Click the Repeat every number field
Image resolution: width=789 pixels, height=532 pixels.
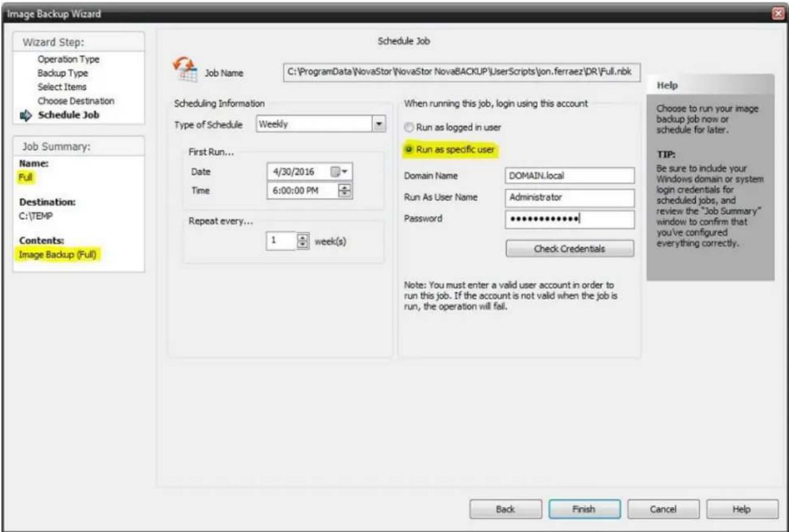(x=282, y=240)
